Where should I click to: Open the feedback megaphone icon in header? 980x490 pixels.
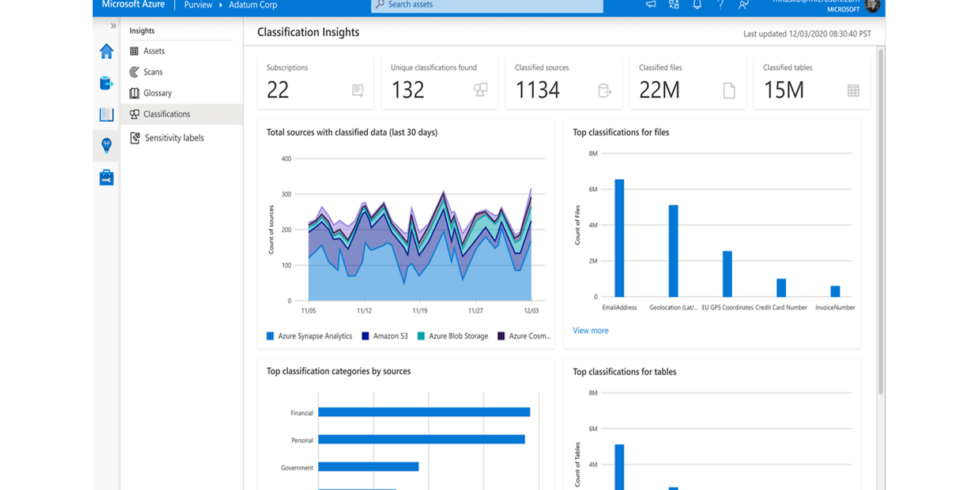coord(651,5)
